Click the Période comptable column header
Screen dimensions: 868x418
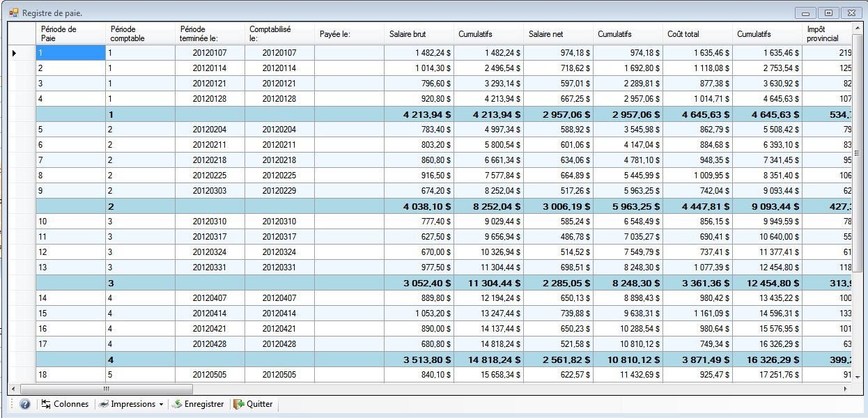pos(140,33)
